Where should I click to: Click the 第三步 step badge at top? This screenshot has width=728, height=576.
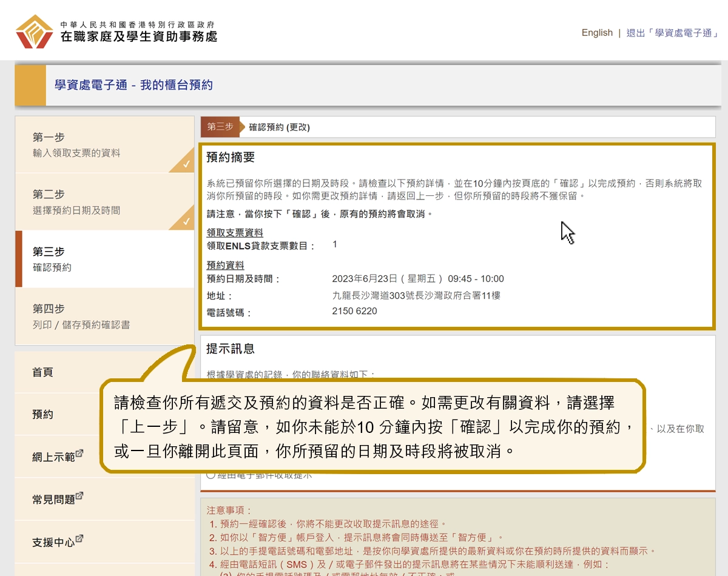tap(220, 127)
